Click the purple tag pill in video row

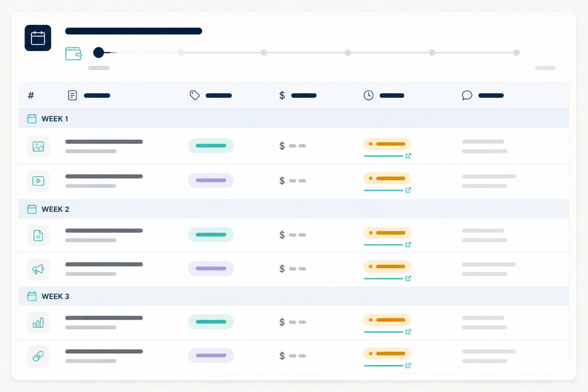211,180
